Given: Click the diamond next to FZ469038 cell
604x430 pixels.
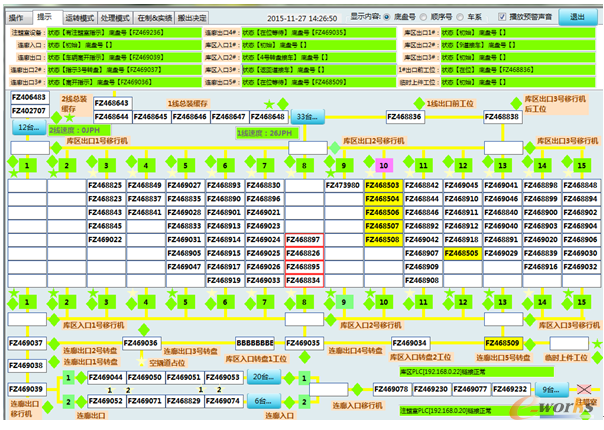Looking at the screenshot, I should (54, 361).
